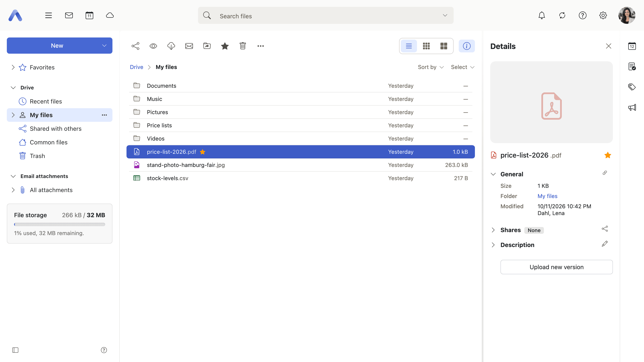This screenshot has height=362, width=644.
Task: Open search options dropdown arrow
Action: point(445,16)
